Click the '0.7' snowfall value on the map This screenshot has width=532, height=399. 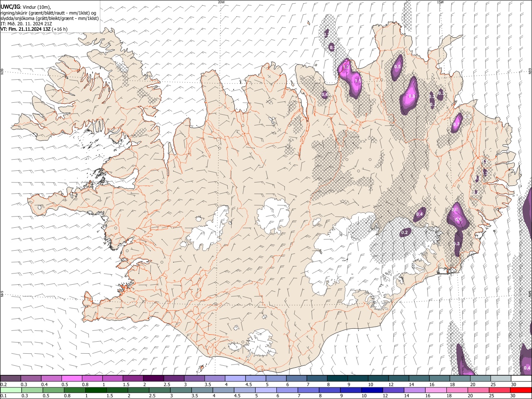(x=456, y=125)
